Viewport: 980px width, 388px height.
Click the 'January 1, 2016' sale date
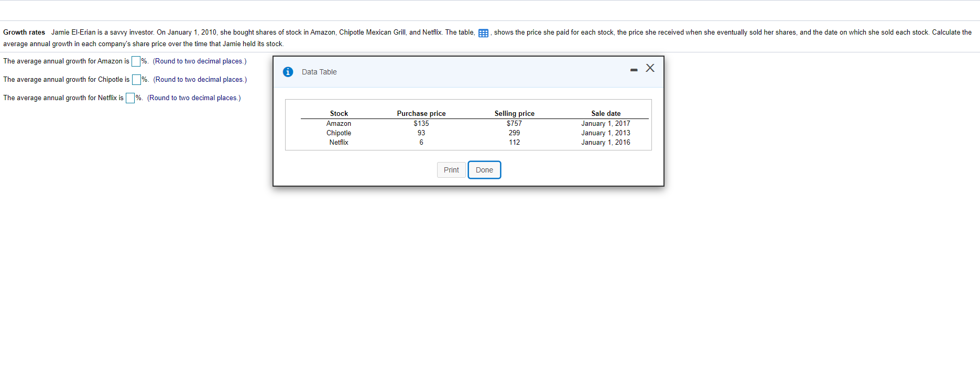[606, 143]
